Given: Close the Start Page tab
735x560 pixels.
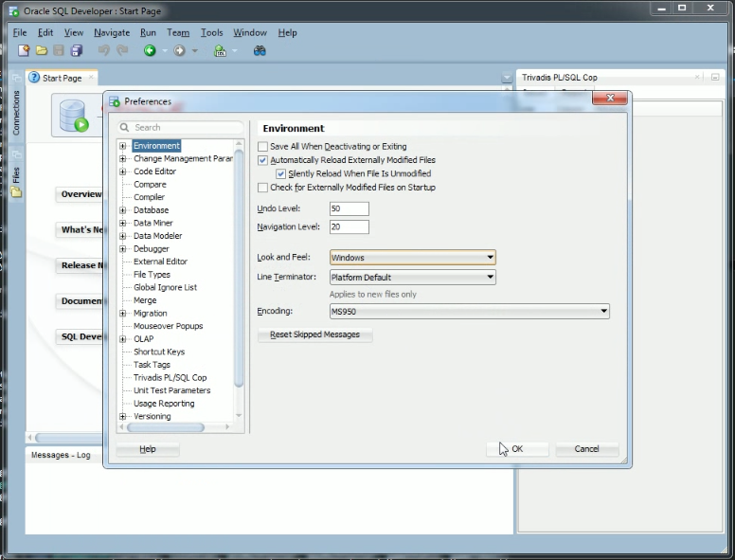Looking at the screenshot, I should point(92,78).
